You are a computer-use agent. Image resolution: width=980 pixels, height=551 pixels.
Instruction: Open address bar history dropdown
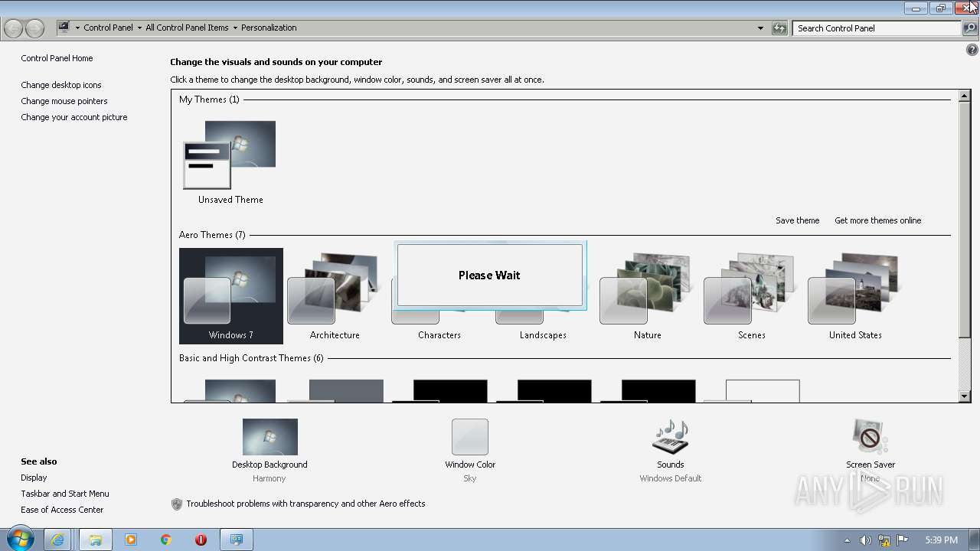760,28
